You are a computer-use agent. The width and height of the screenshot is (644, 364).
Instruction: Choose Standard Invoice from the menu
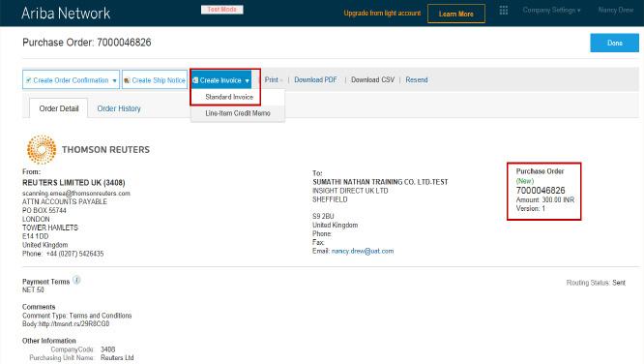tap(229, 97)
